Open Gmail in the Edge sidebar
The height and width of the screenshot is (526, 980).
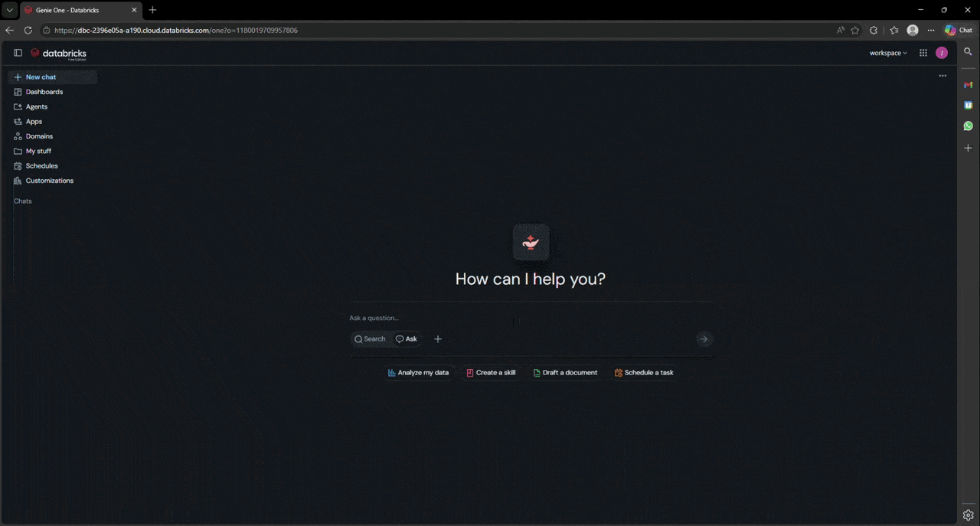pos(968,85)
